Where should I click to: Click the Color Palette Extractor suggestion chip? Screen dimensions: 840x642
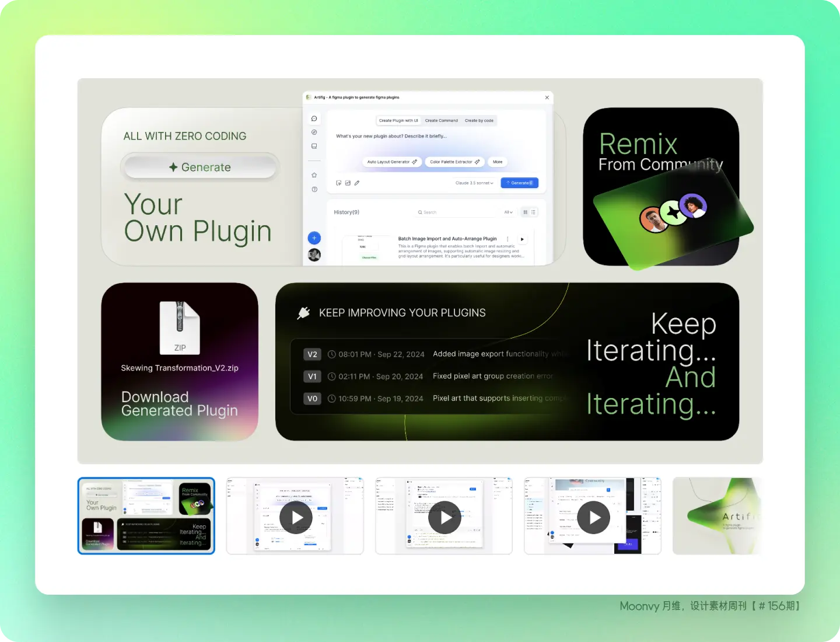click(454, 162)
